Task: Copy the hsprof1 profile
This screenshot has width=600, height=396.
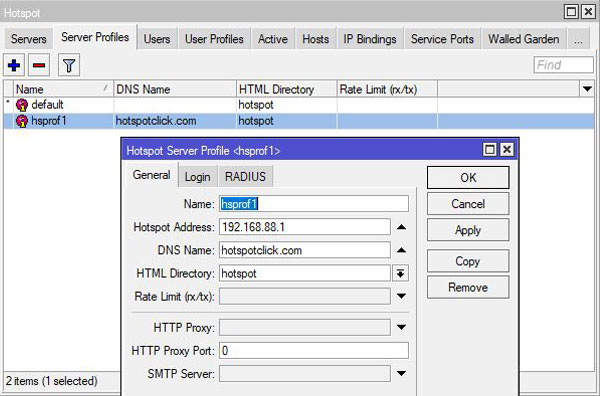Action: click(x=468, y=261)
